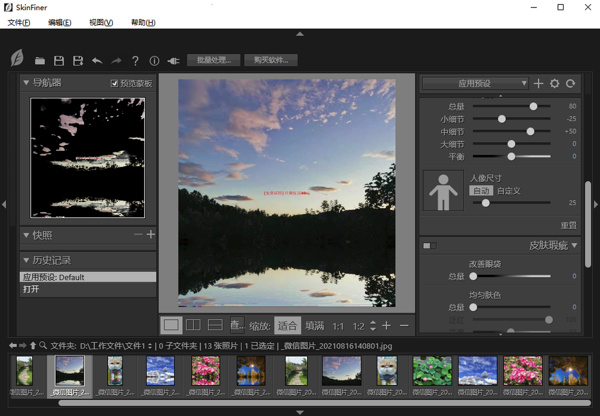This screenshot has height=416, width=600.
Task: Open help via question mark icon
Action: coord(135,61)
